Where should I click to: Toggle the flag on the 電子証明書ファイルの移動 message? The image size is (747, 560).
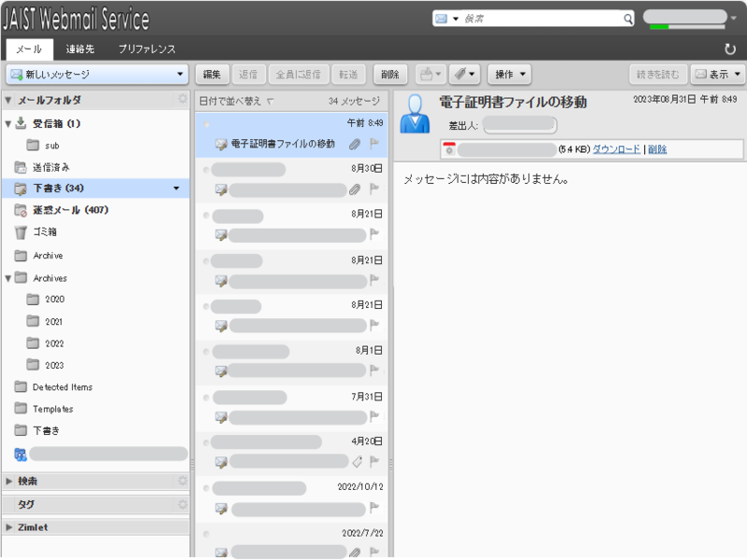[x=373, y=144]
